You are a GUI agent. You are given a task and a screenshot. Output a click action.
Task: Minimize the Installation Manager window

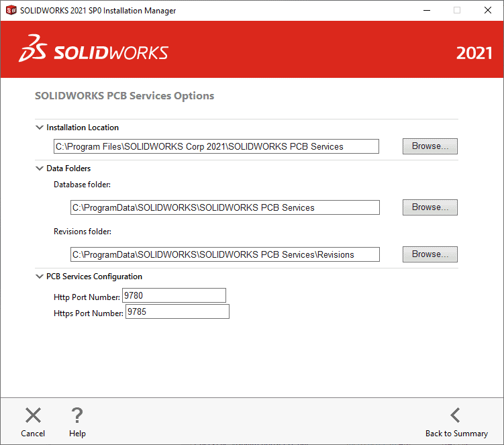427,10
